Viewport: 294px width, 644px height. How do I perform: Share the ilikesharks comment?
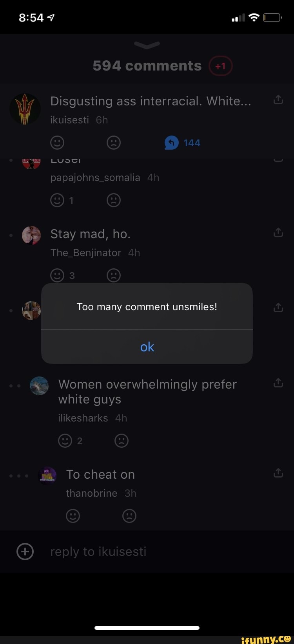tap(278, 383)
